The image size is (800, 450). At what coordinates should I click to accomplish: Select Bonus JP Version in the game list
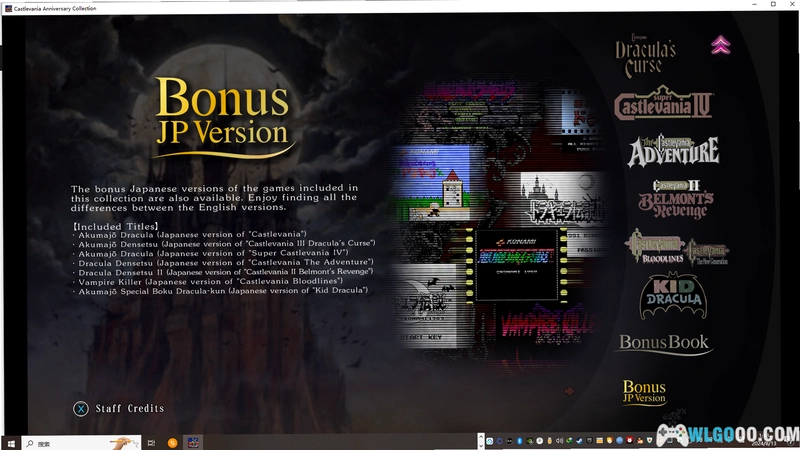(x=644, y=392)
